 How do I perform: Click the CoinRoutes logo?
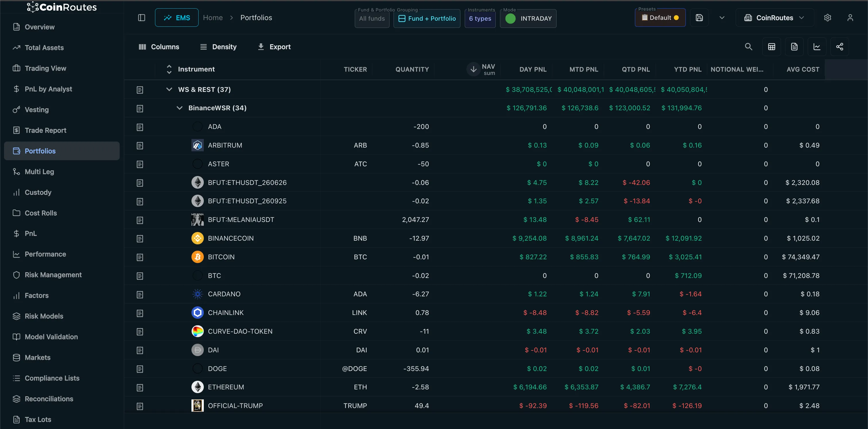[x=62, y=7]
